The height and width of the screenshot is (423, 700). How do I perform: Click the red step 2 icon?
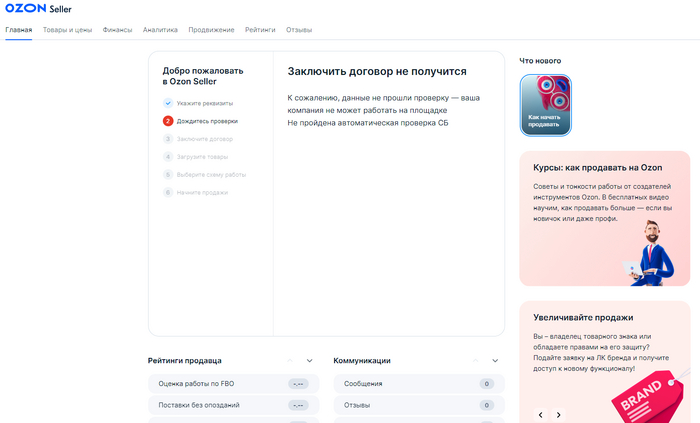tap(168, 121)
